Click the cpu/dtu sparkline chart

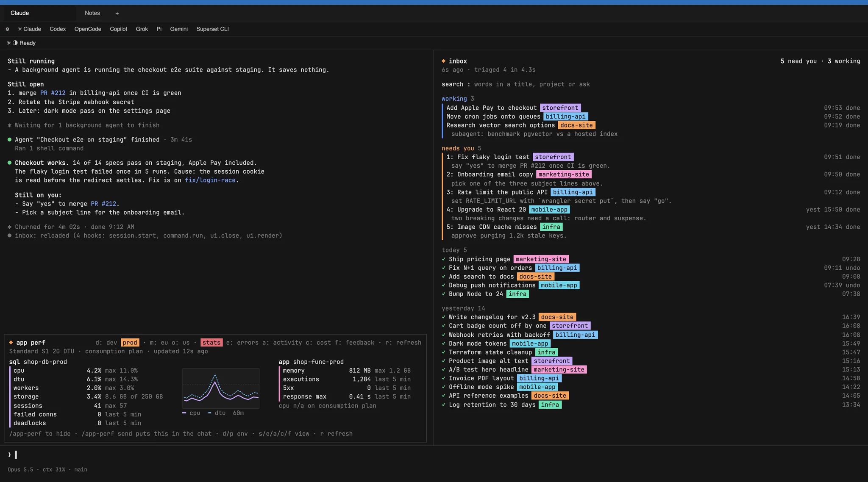[221, 388]
